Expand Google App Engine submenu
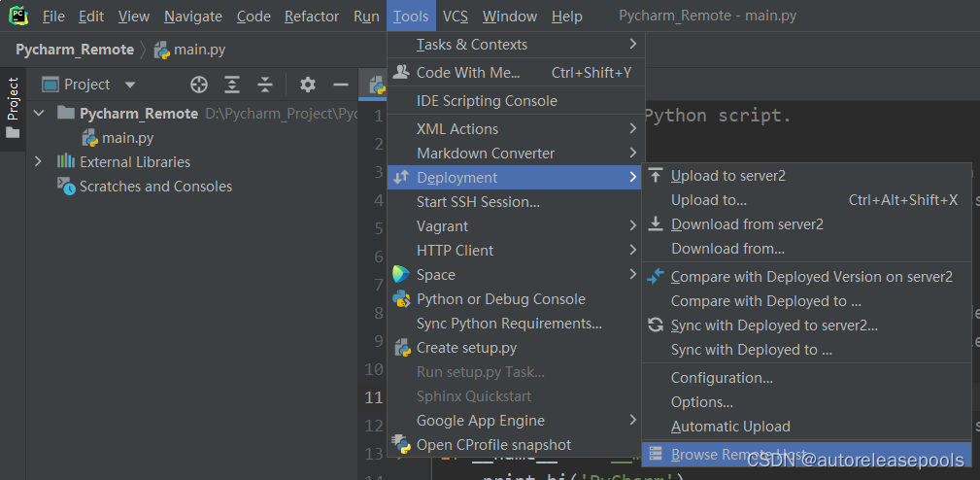 [x=632, y=420]
